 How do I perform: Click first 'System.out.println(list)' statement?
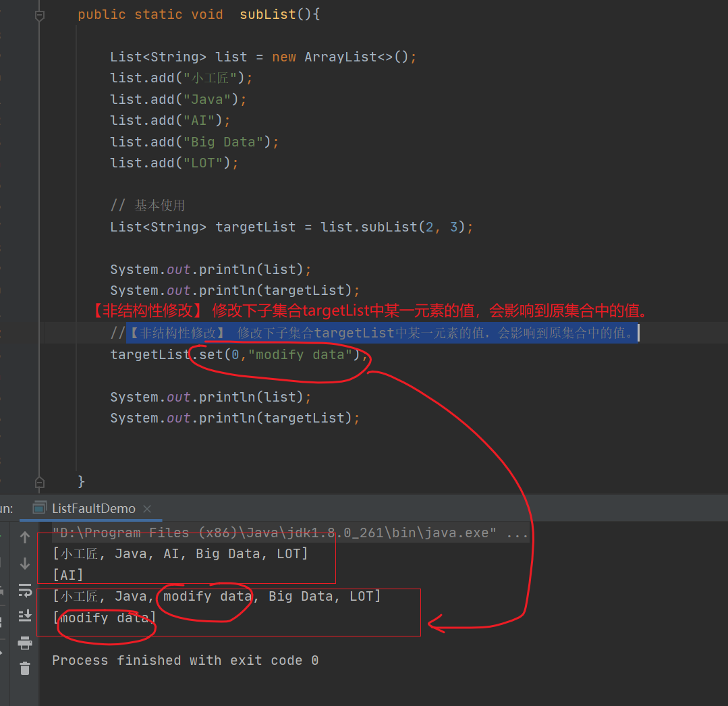pyautogui.click(x=211, y=269)
